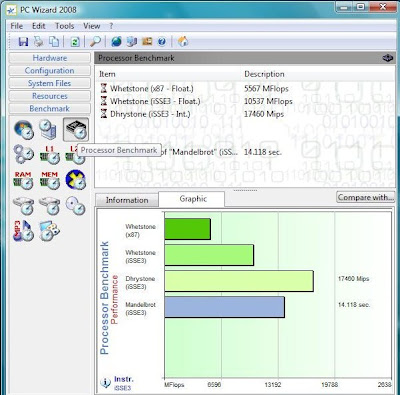Open help via the blue question-mark icon
Image resolution: width=400 pixels, height=395 pixels.
[162, 42]
